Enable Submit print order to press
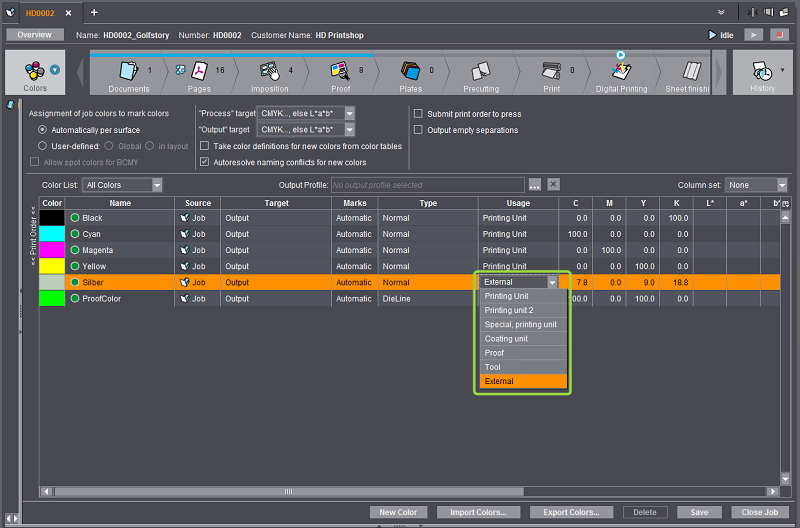The width and height of the screenshot is (800, 528). tap(419, 114)
